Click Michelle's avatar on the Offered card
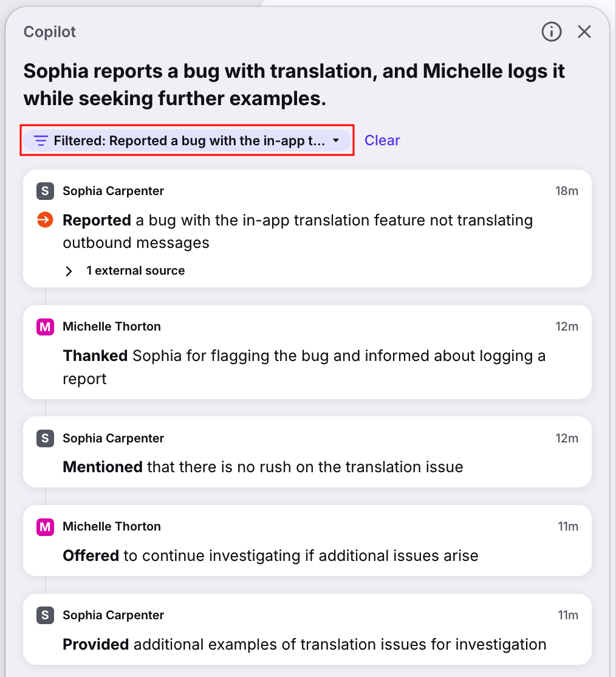This screenshot has height=677, width=616. [45, 527]
